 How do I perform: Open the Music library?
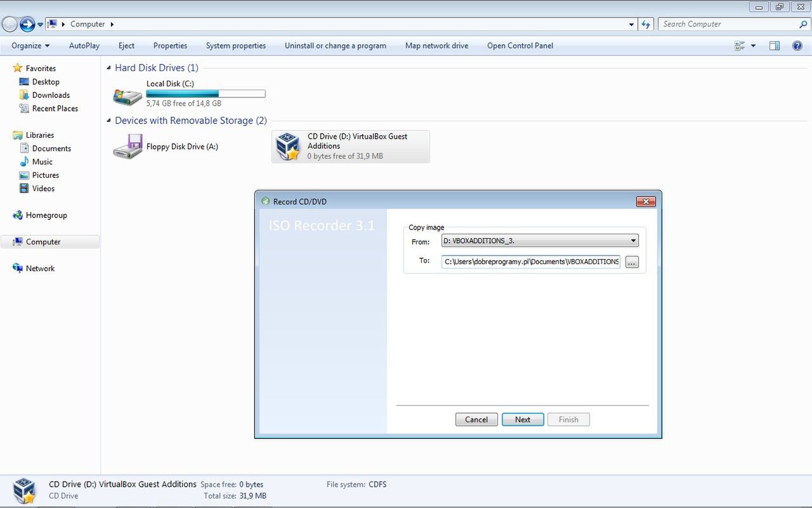(43, 162)
